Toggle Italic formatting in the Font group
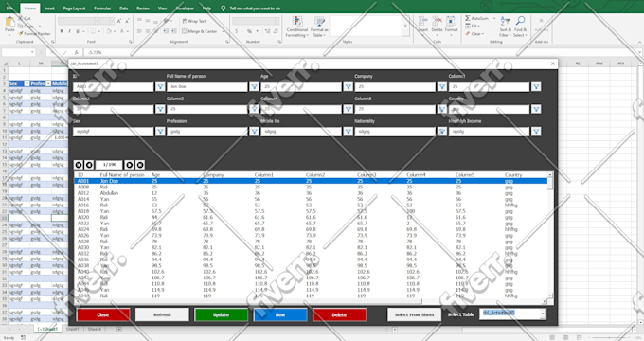The width and height of the screenshot is (644, 341). coord(69,31)
